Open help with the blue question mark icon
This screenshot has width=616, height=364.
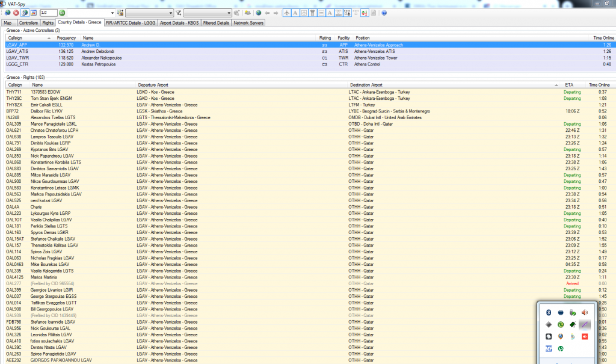[x=384, y=13]
